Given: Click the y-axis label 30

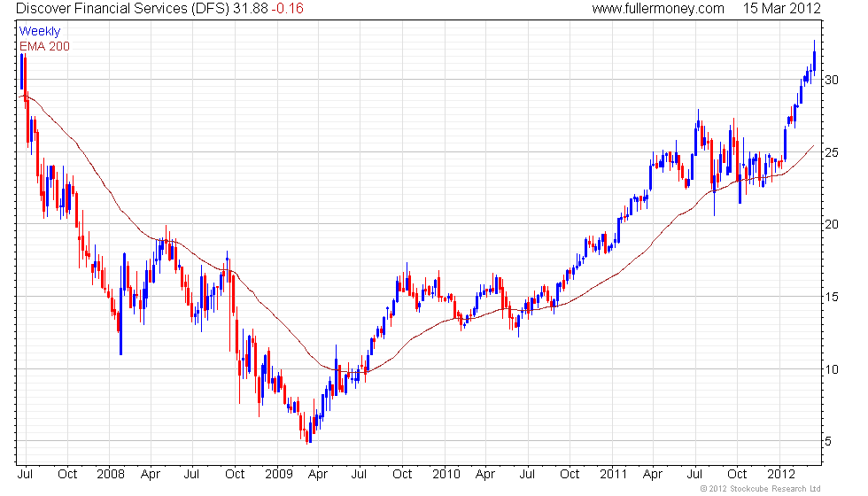Looking at the screenshot, I should pyautogui.click(x=832, y=80).
